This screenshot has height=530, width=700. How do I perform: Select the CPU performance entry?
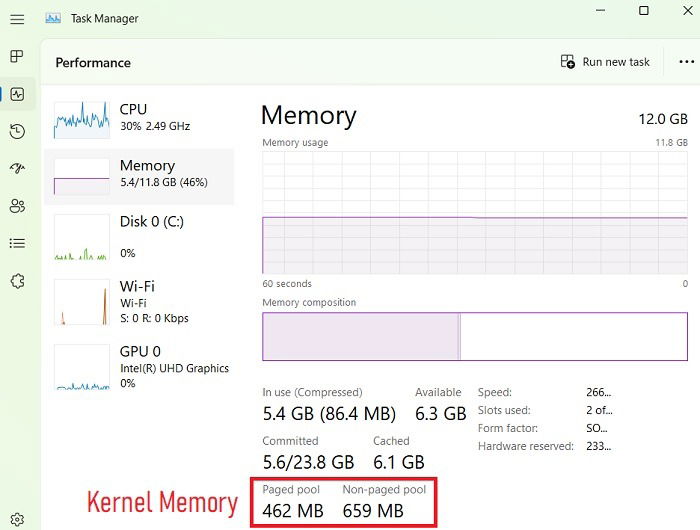point(138,118)
